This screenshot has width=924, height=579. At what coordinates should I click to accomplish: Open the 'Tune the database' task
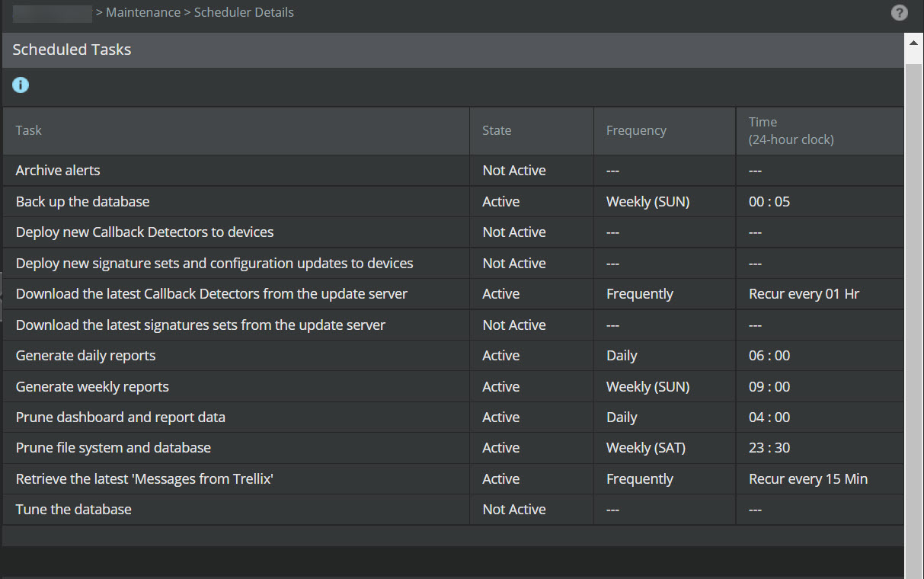pos(74,510)
